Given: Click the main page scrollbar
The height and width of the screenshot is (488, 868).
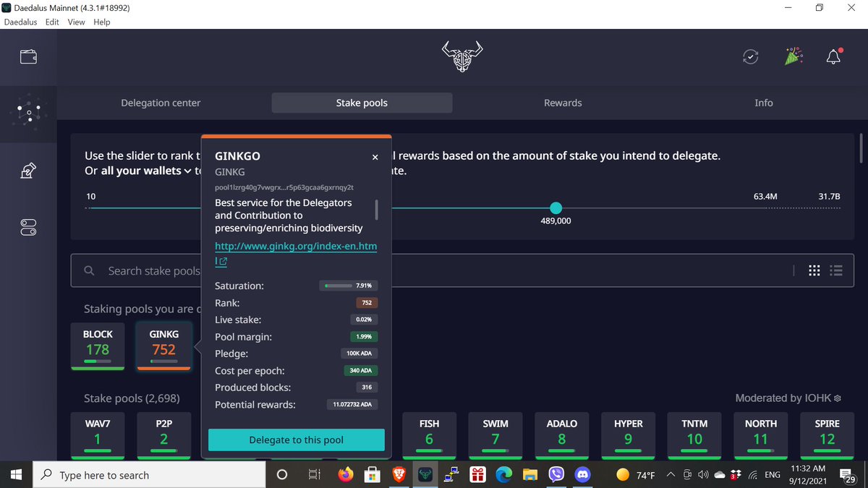Looking at the screenshot, I should click(x=861, y=148).
